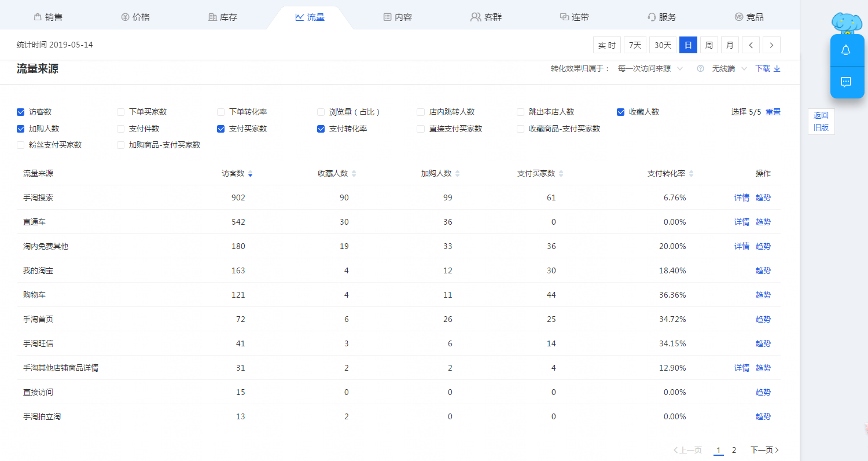Open 趋势 for 手淘拍立淘 row
Viewport: 868px width, 461px height.
click(763, 416)
